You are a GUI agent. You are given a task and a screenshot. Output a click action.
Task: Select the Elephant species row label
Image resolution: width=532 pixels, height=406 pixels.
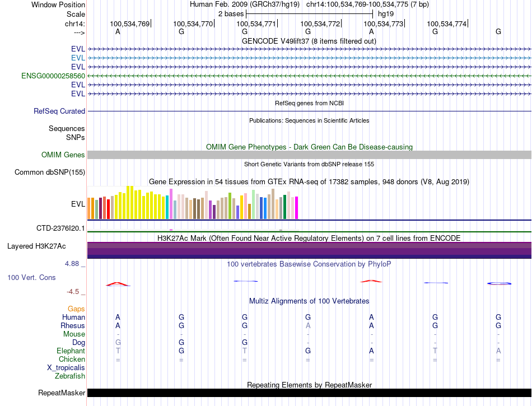click(x=71, y=351)
